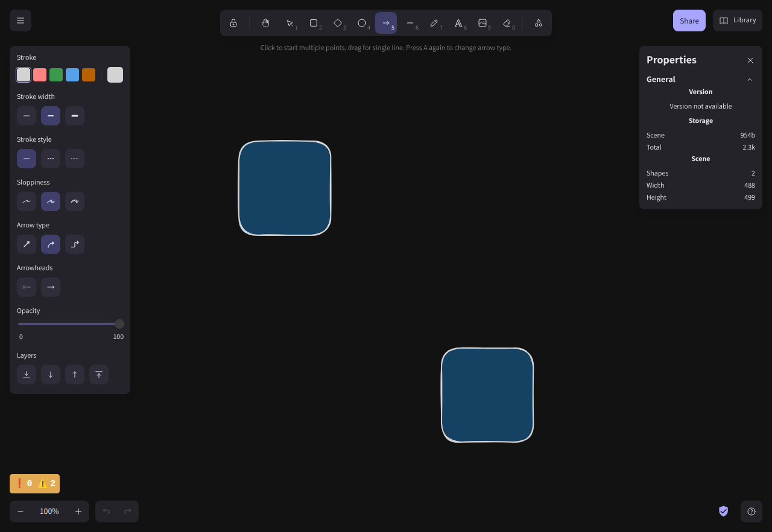Select the Diamond shape tool
This screenshot has height=532, width=772.
(x=338, y=23)
